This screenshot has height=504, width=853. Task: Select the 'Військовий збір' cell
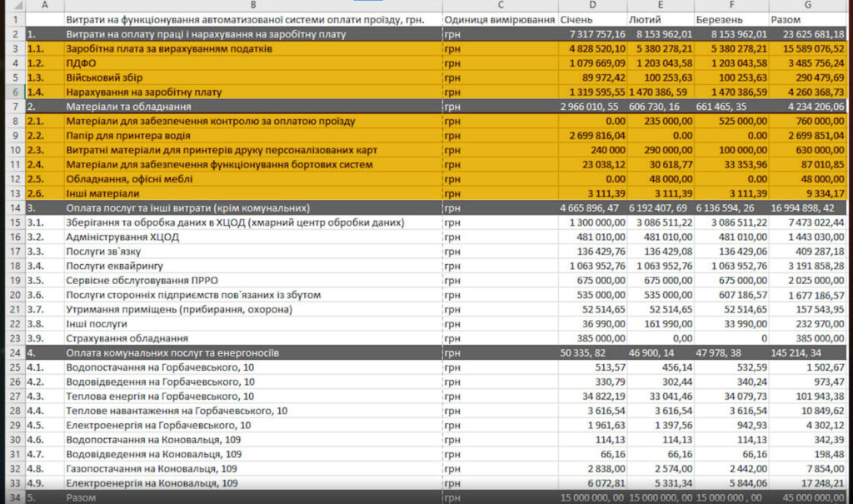click(253, 77)
